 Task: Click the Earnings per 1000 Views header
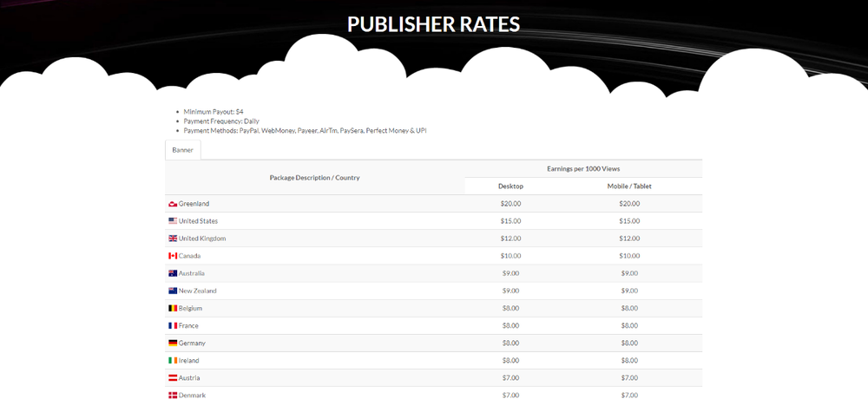click(583, 168)
